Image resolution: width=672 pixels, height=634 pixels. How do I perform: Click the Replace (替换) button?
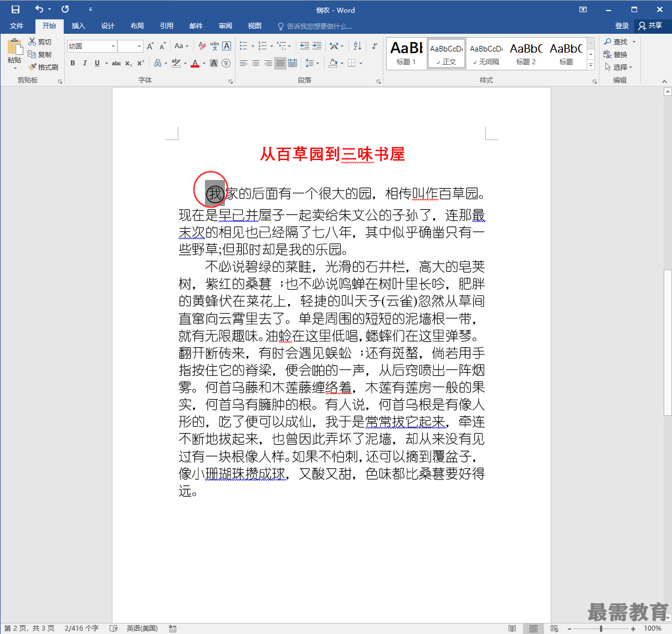615,54
